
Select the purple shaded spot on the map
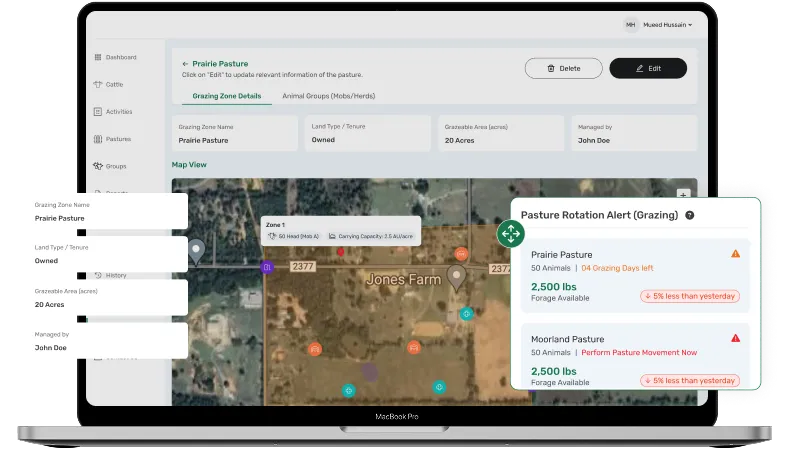coord(369,372)
